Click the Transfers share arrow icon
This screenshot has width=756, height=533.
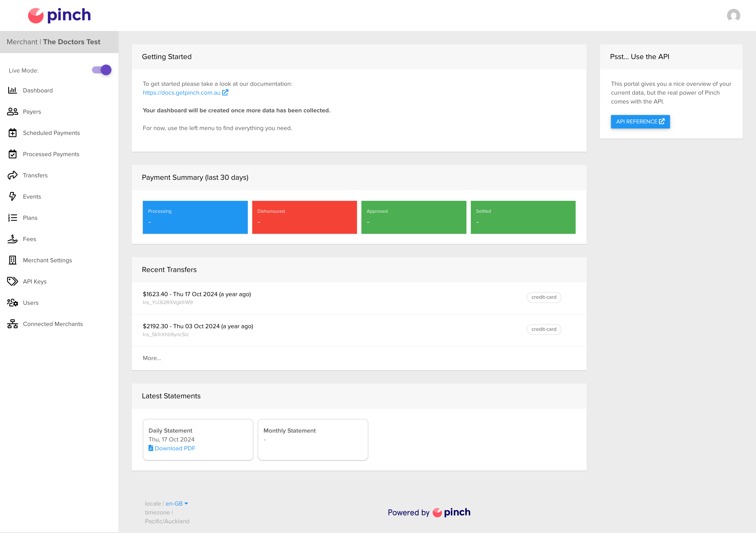click(x=13, y=175)
